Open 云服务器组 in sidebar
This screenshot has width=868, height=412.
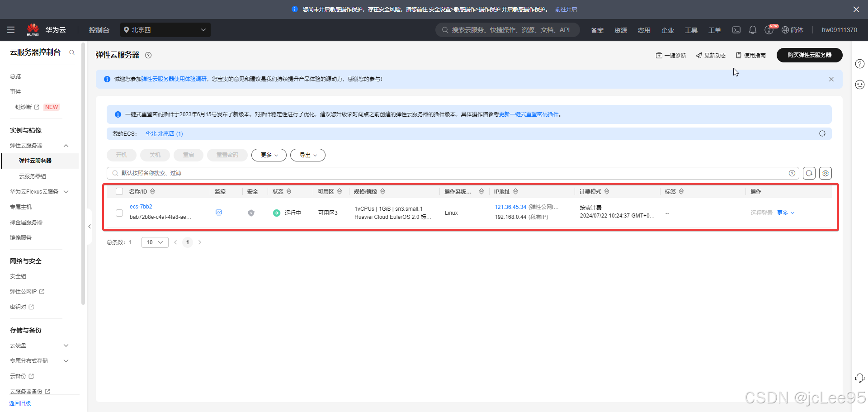[33, 176]
